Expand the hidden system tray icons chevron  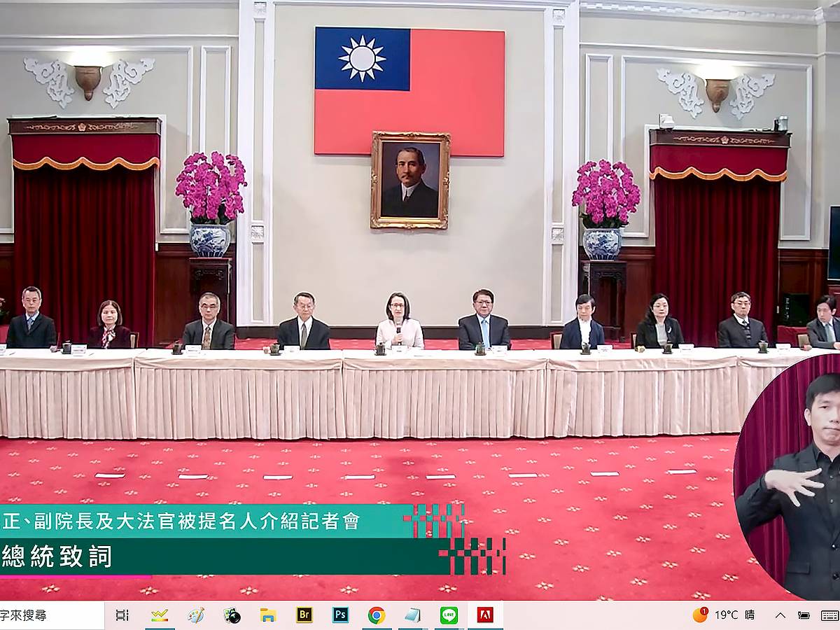coord(780,615)
